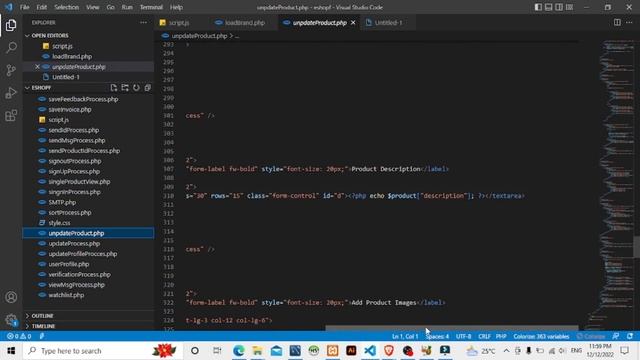This screenshot has height=360, width=640.
Task: Click Colorize button in status bar
Action: tap(591, 336)
